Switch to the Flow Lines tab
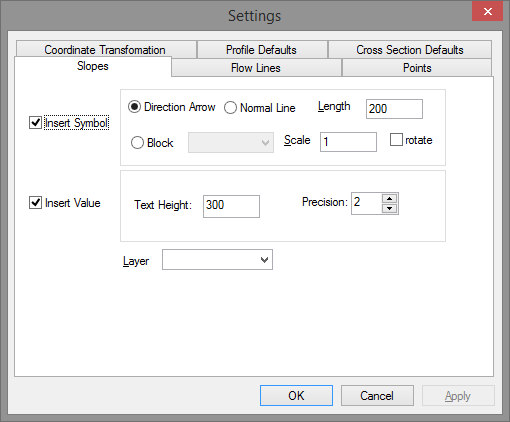The height and width of the screenshot is (422, 510). [256, 68]
